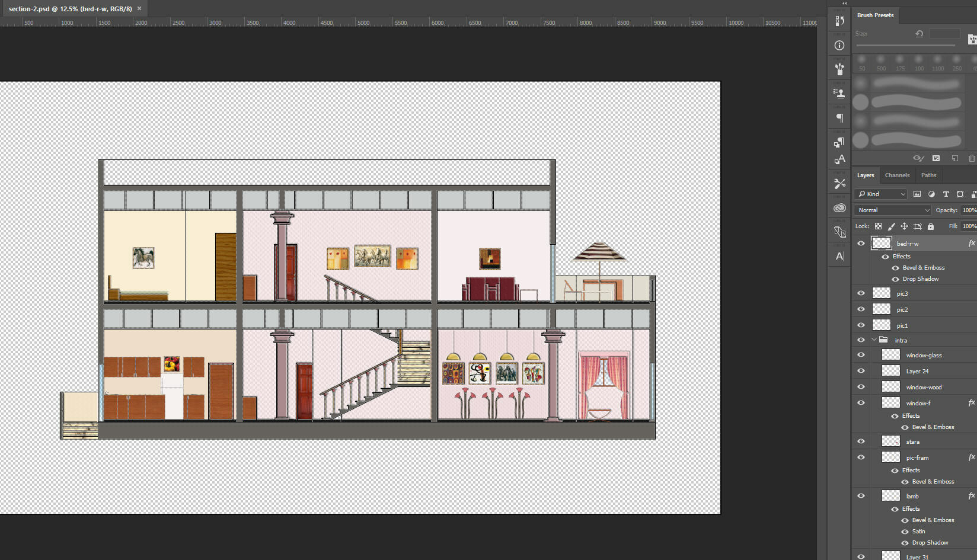This screenshot has width=977, height=560.
Task: Hide the window-glass layer
Action: (861, 354)
